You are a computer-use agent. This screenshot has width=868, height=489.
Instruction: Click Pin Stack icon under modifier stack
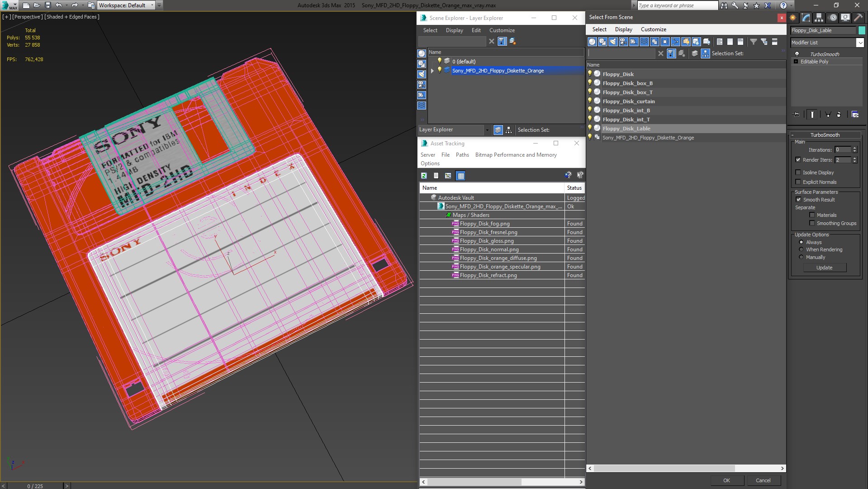pyautogui.click(x=797, y=115)
